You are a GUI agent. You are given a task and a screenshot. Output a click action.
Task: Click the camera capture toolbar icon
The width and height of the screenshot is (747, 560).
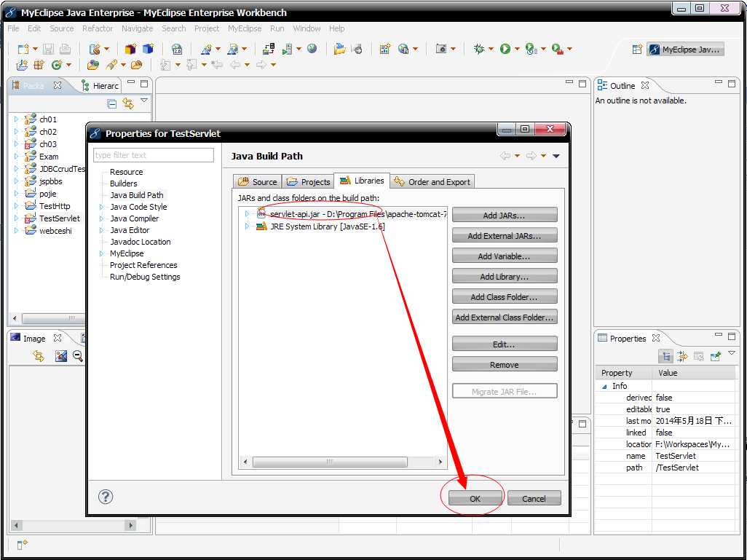(441, 49)
